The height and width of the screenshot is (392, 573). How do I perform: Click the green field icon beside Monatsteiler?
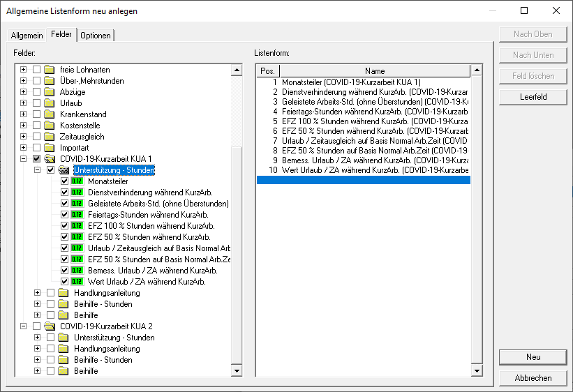point(77,181)
